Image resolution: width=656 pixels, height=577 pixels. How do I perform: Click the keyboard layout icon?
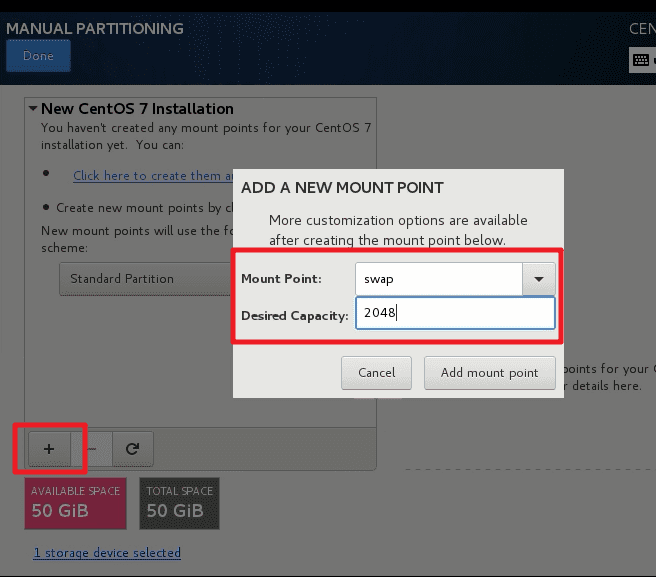641,60
